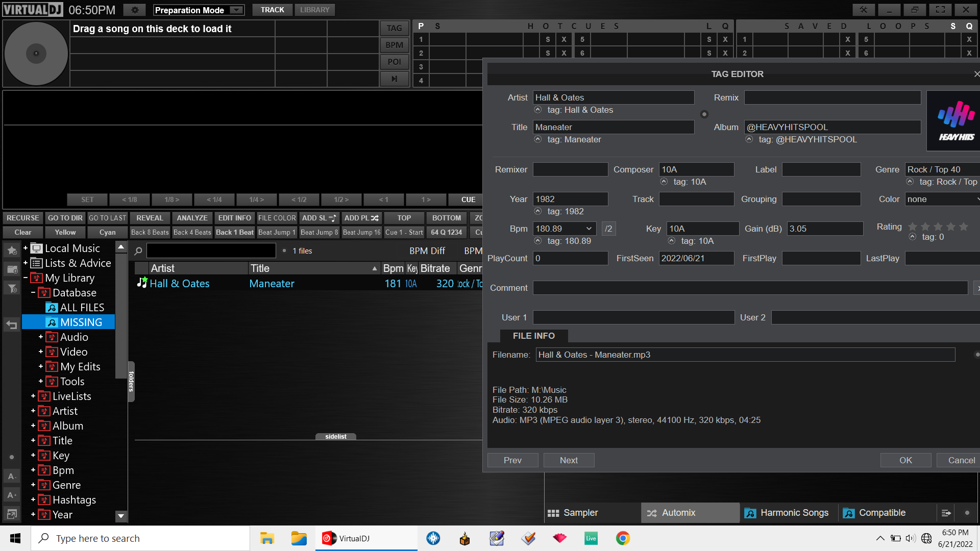980x551 pixels.
Task: Toggle the Album tag: @HEAVYHITSPOOL arrow
Action: (x=749, y=139)
